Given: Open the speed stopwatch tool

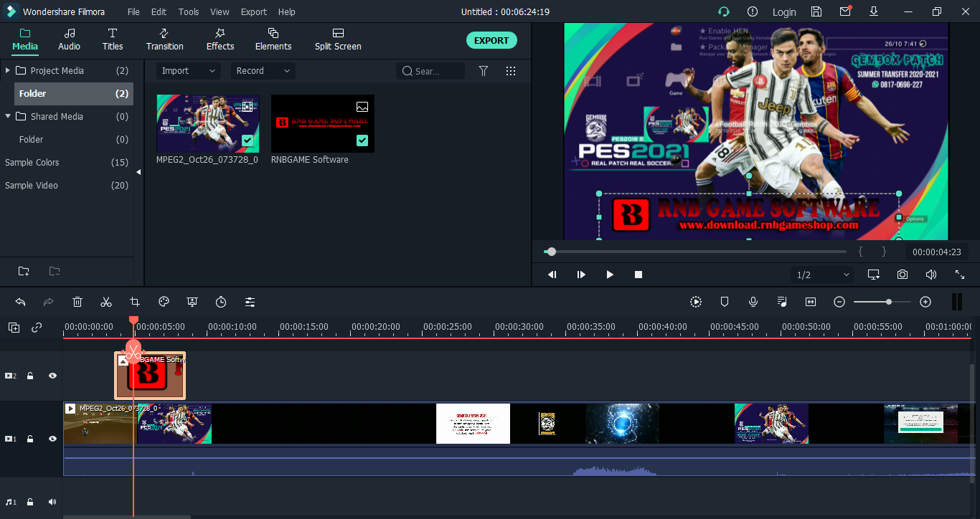Looking at the screenshot, I should [x=221, y=302].
